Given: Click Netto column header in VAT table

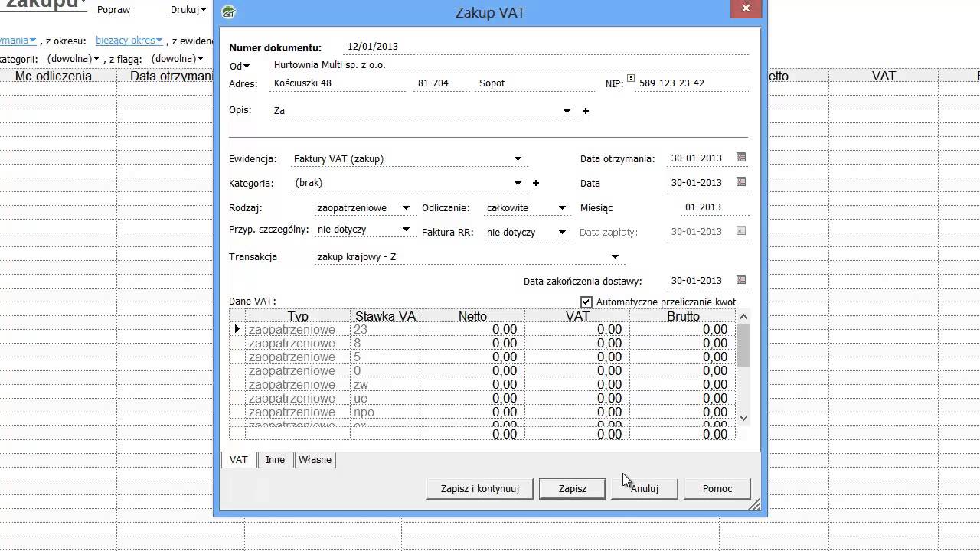Looking at the screenshot, I should (472, 316).
